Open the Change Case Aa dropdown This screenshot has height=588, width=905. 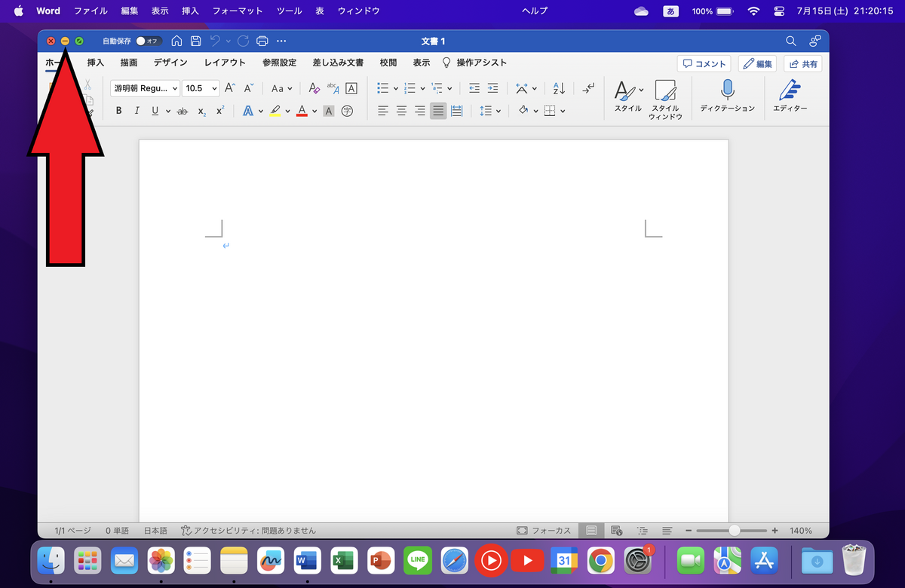[282, 88]
